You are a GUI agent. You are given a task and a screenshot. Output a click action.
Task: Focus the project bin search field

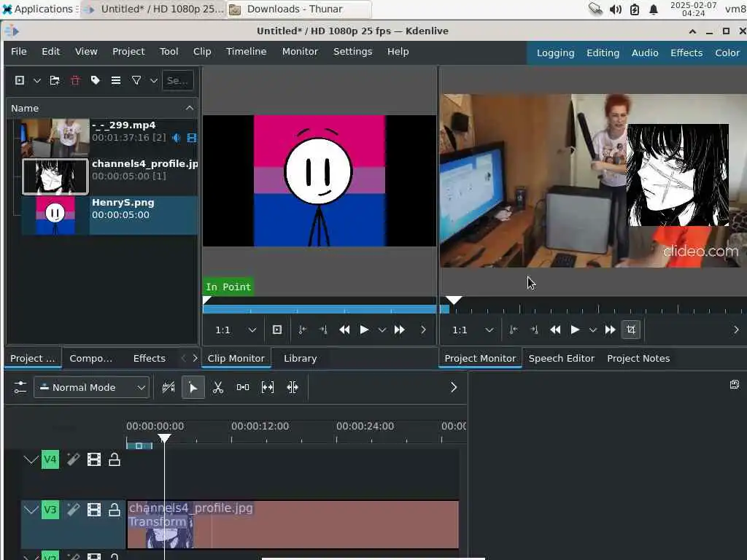point(178,80)
